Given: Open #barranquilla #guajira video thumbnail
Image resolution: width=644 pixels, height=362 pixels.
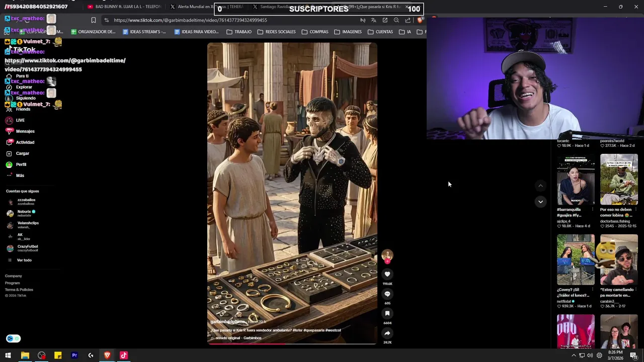Looking at the screenshot, I should tap(576, 179).
